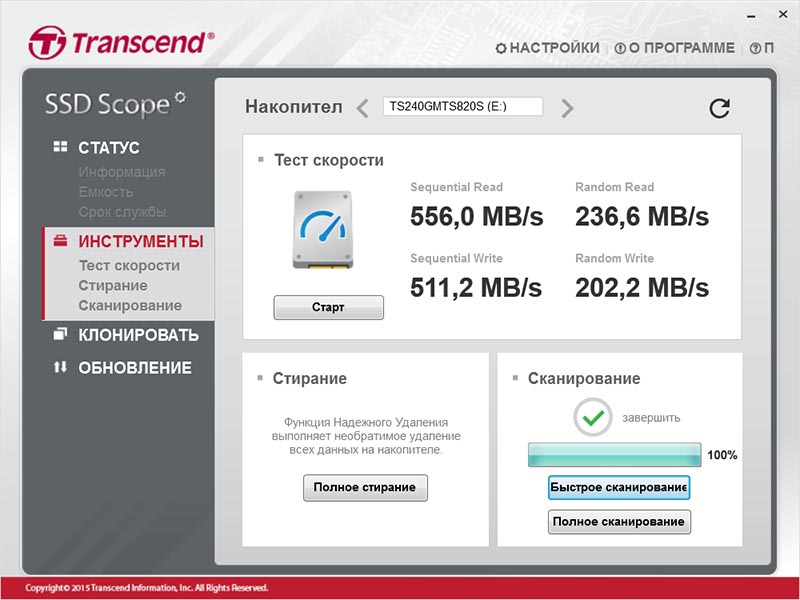Image resolution: width=800 pixels, height=600 pixels.
Task: Select Сканирование in sidebar
Action: click(x=130, y=305)
